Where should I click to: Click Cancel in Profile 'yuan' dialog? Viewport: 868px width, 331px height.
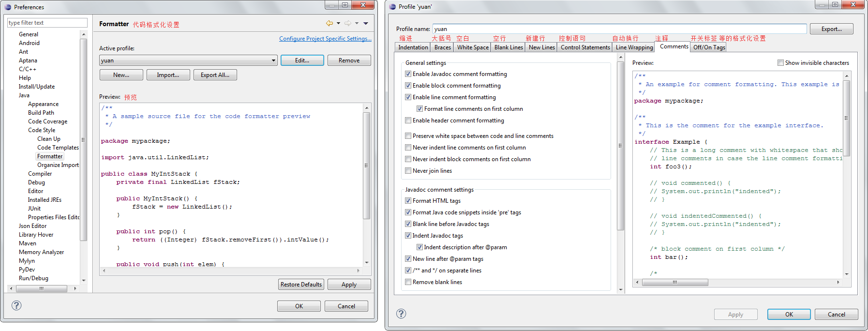[836, 315]
